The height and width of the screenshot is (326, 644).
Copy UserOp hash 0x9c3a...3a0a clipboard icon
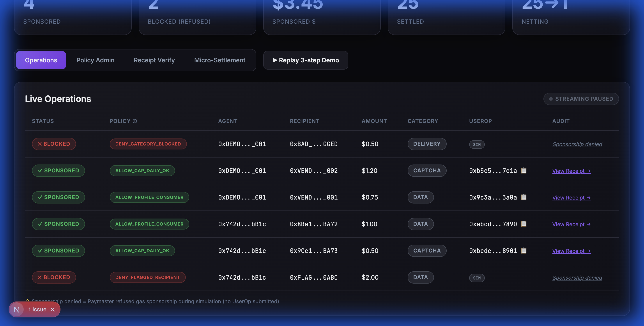524,197
